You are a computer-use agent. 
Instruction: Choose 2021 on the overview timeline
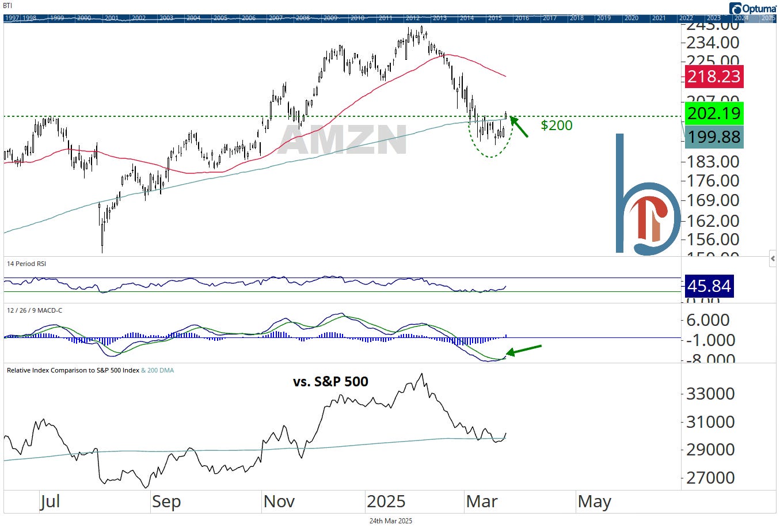point(659,18)
